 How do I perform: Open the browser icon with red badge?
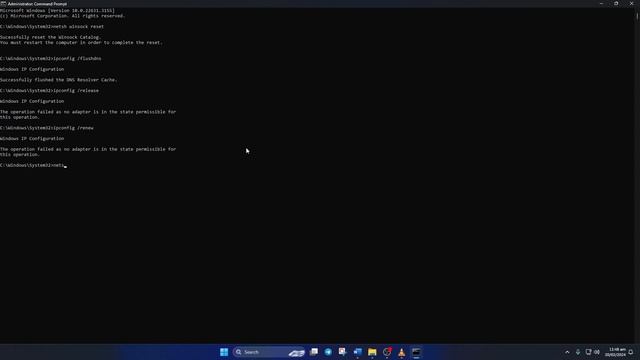387,352
